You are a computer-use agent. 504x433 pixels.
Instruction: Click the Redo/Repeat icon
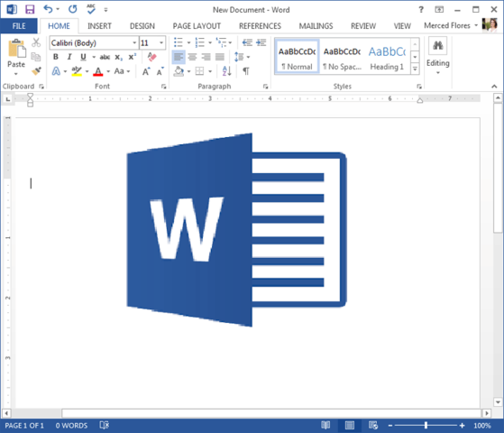click(73, 9)
